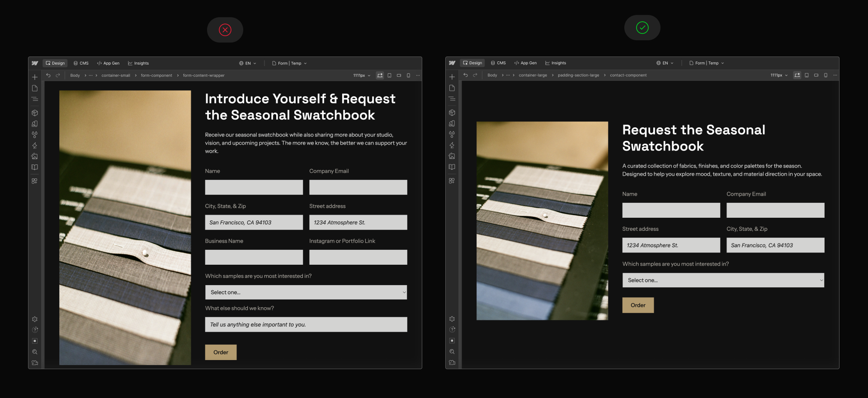The height and width of the screenshot is (398, 868).
Task: Open the EN locale dropdown in left window
Action: [x=248, y=63]
